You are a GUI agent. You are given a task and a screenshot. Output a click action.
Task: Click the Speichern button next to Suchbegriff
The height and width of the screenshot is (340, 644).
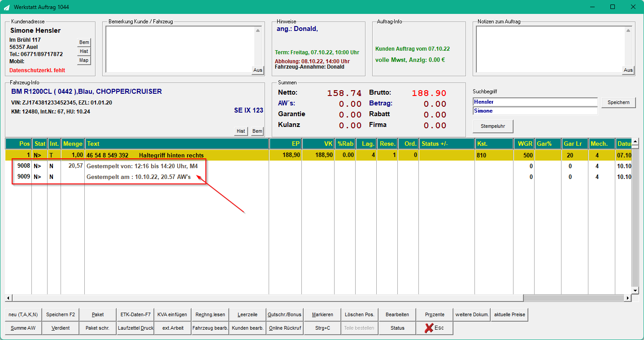pyautogui.click(x=618, y=102)
